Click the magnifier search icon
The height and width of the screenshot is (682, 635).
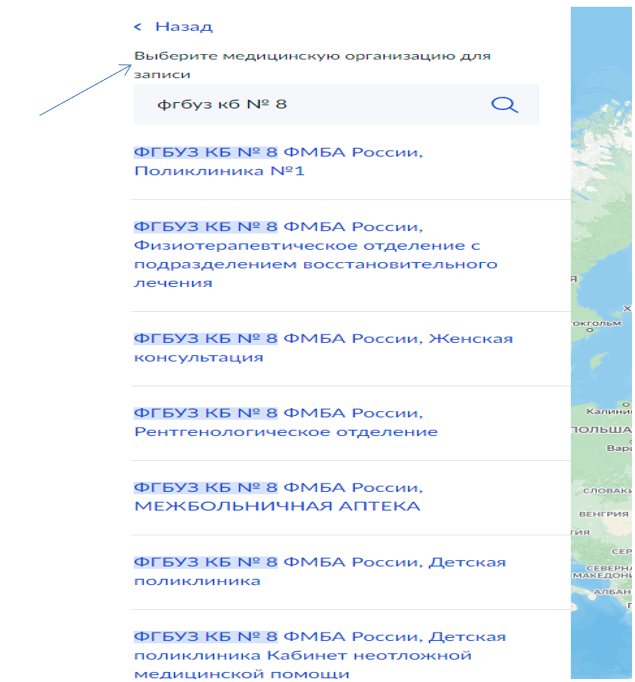click(x=504, y=105)
